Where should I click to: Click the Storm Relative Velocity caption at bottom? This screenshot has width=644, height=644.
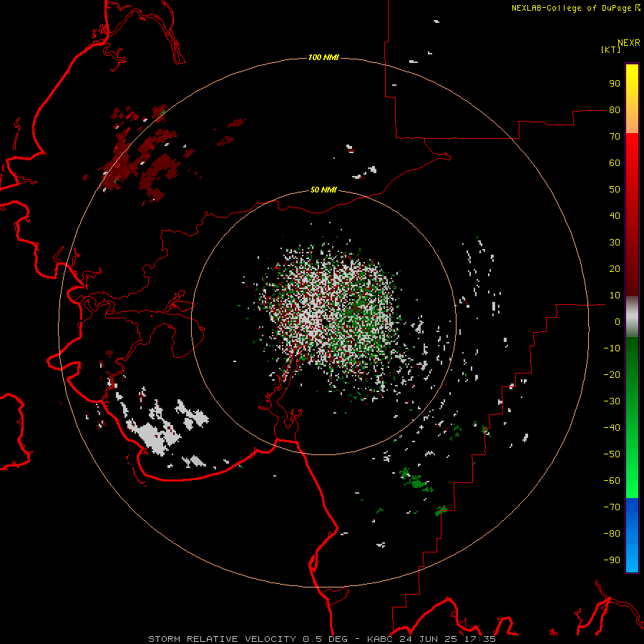322,639
